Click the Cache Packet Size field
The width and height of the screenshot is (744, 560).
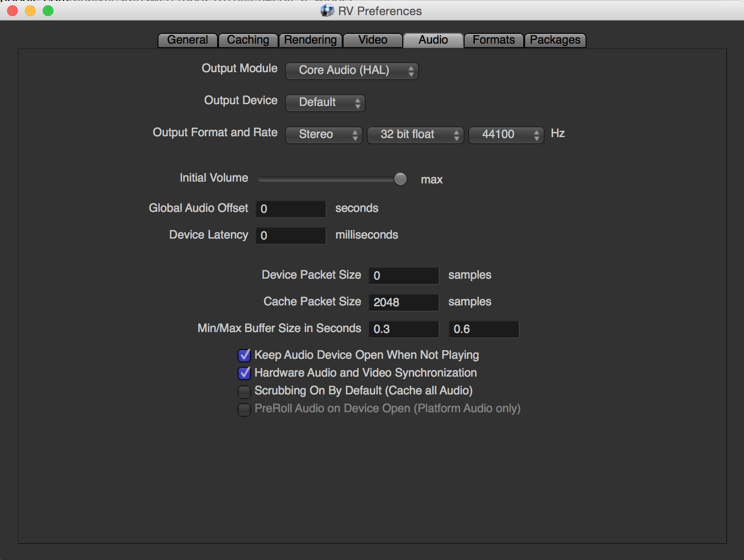(404, 302)
